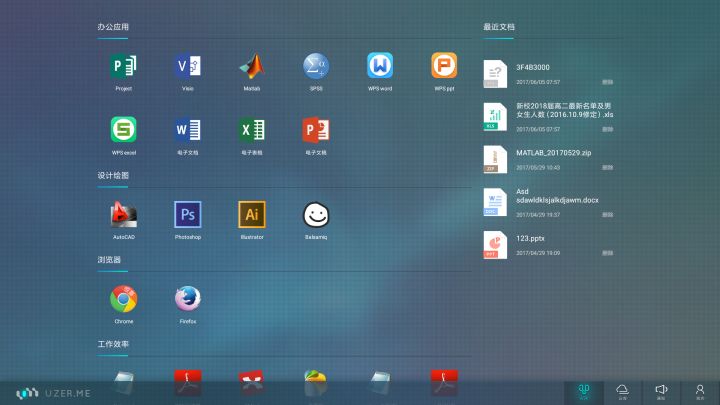Click the unknown-type file icon for 3F4B3000
The width and height of the screenshot is (720, 405).
click(x=495, y=74)
